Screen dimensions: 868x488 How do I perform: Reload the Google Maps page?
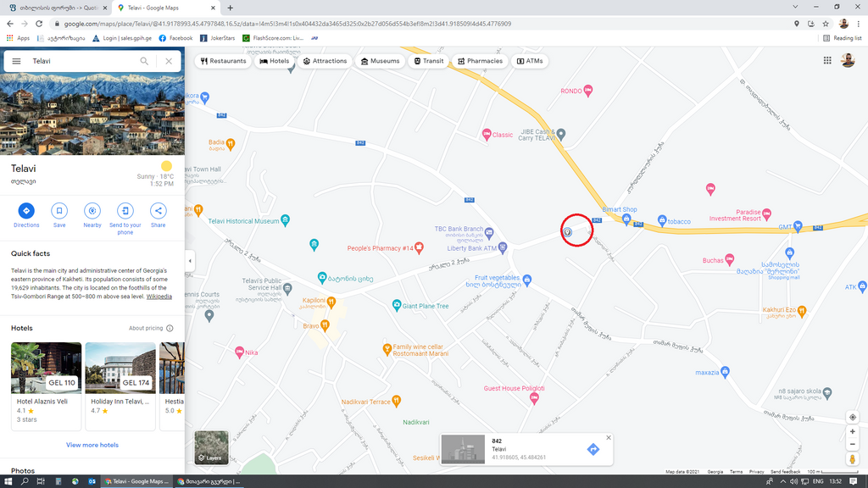[39, 24]
